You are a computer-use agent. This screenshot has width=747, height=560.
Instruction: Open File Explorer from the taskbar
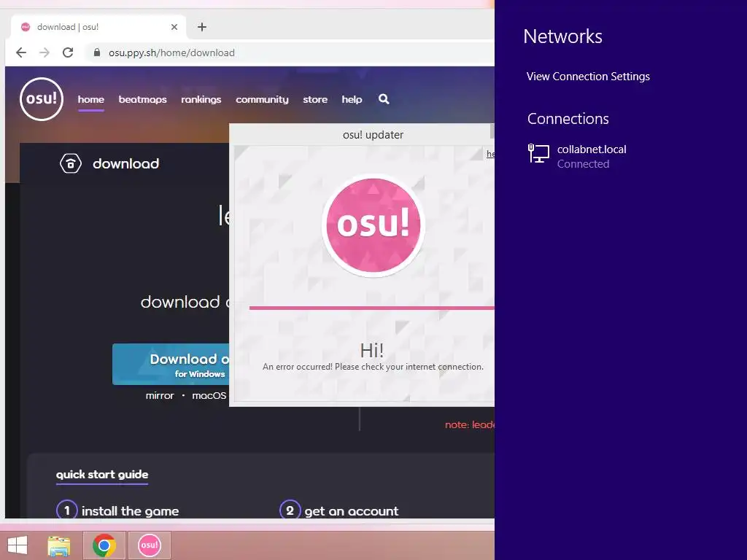[58, 545]
